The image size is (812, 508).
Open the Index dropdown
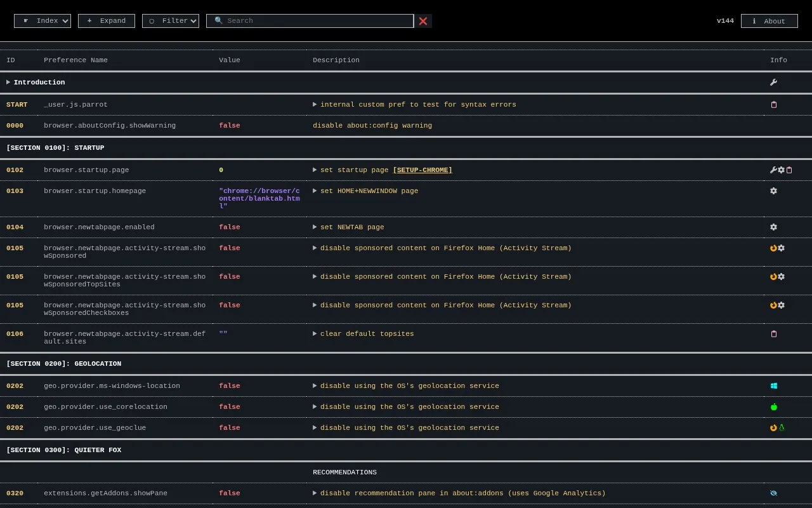click(x=43, y=21)
